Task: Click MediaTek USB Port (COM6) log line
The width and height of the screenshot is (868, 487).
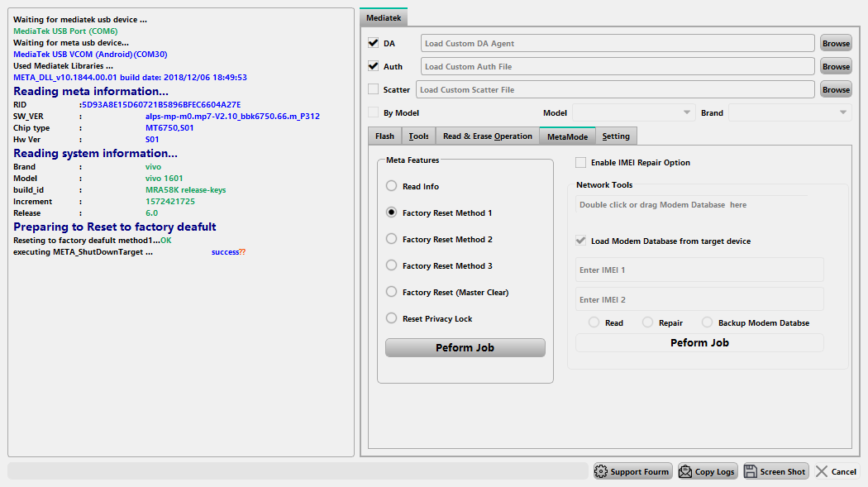Action: pyautogui.click(x=65, y=31)
